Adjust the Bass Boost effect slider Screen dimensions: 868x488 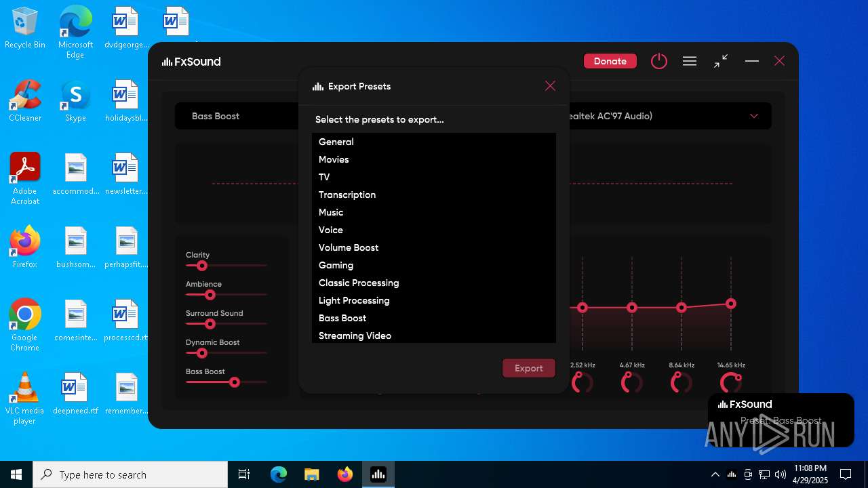tap(235, 382)
